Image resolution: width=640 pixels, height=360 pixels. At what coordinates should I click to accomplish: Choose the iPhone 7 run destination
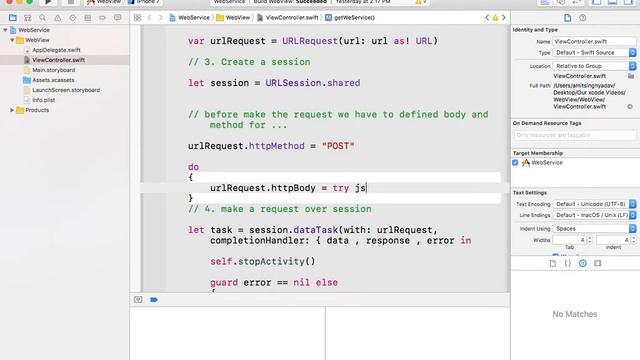[x=144, y=2]
